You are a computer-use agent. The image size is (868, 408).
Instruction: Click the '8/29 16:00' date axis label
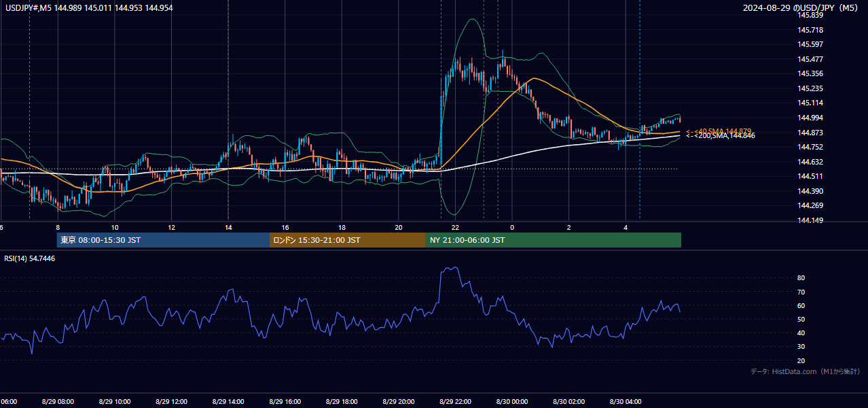pyautogui.click(x=285, y=402)
